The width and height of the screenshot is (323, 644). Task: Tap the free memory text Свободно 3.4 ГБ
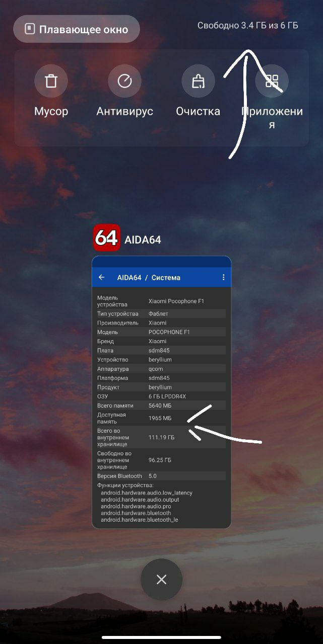(248, 25)
